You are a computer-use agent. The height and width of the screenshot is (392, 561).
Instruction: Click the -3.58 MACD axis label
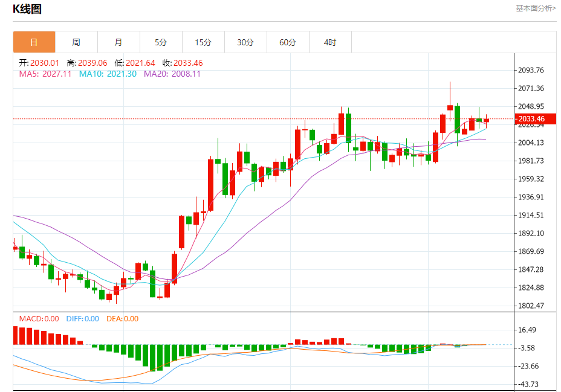point(527,348)
